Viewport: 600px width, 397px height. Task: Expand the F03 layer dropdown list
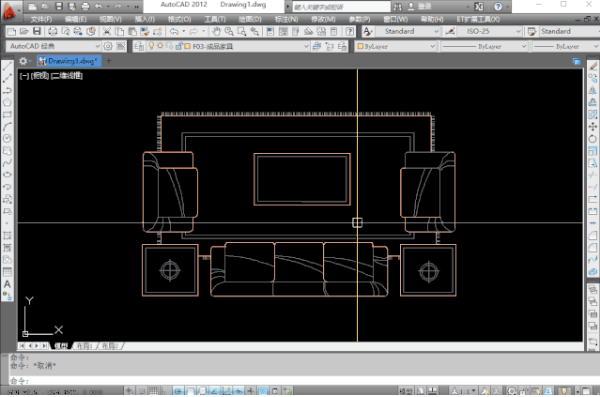[306, 46]
